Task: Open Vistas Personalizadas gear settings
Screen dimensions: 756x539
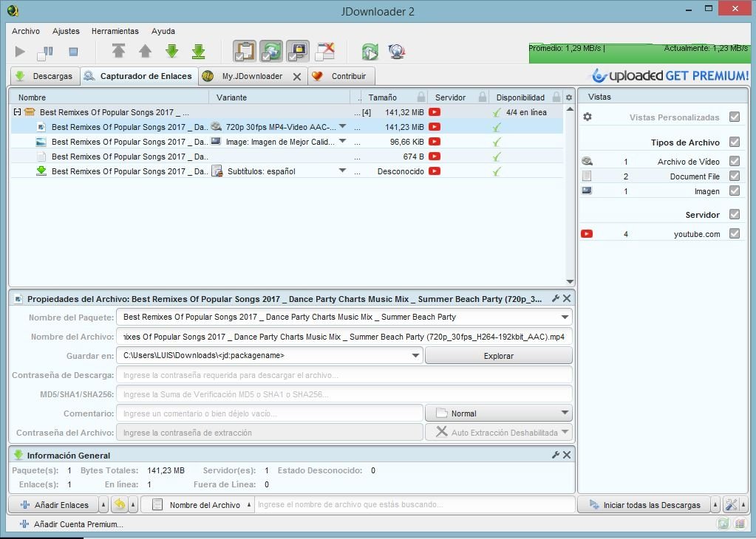Action: click(x=588, y=117)
